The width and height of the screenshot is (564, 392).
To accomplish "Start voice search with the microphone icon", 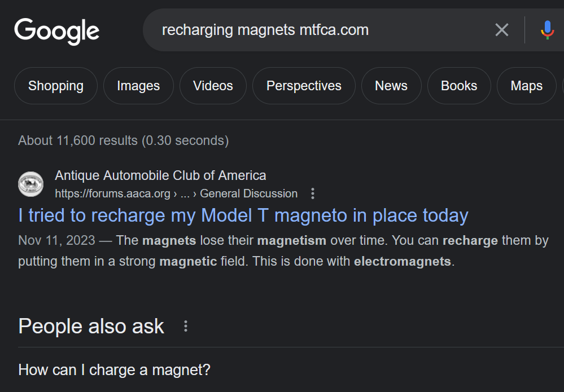I will coord(546,30).
